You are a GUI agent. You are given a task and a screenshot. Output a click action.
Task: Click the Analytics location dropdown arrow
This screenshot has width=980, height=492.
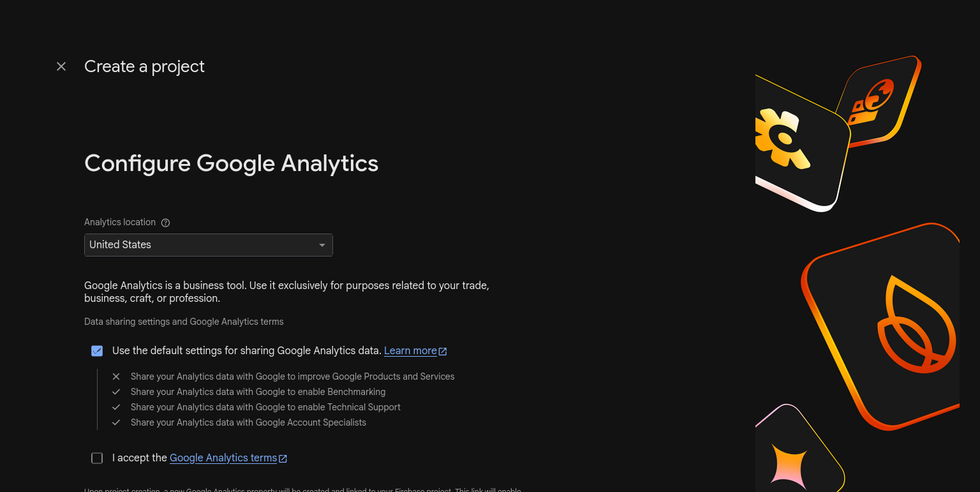322,245
